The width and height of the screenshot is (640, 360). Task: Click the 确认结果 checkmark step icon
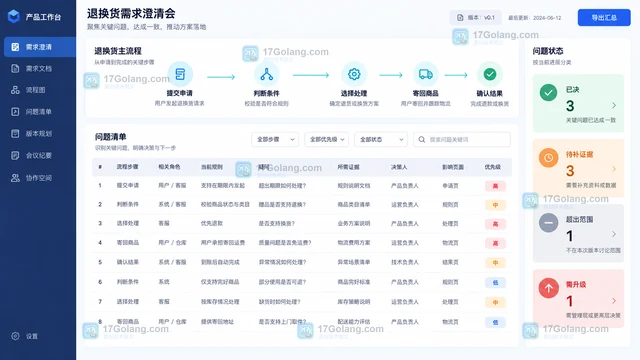coord(490,74)
